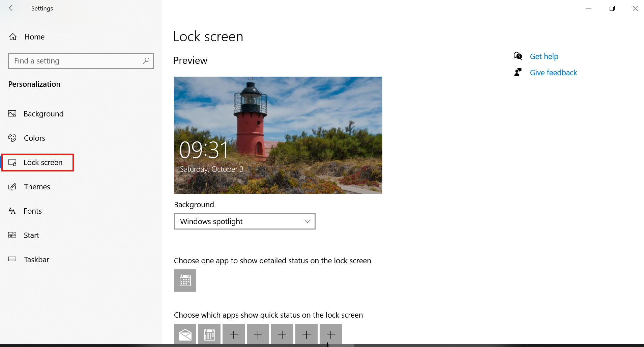
Task: Select the Taskbar icon in the sidebar
Action: (x=12, y=259)
